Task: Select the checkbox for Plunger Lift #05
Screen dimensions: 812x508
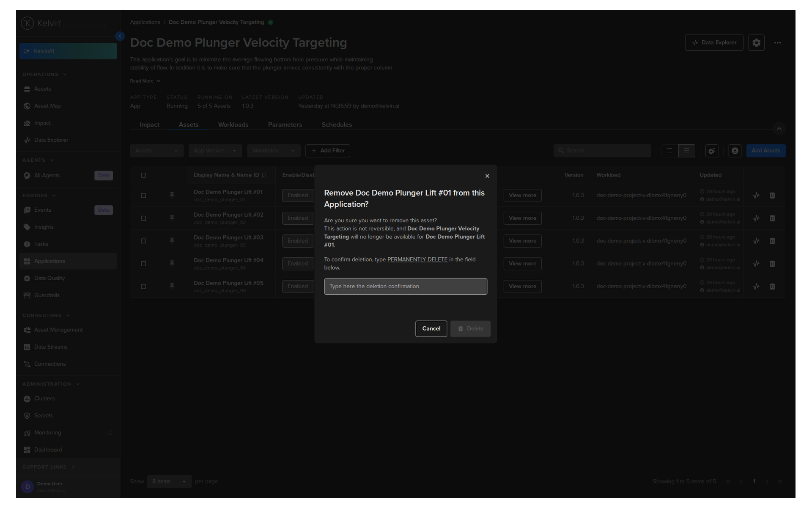Action: pyautogui.click(x=143, y=287)
